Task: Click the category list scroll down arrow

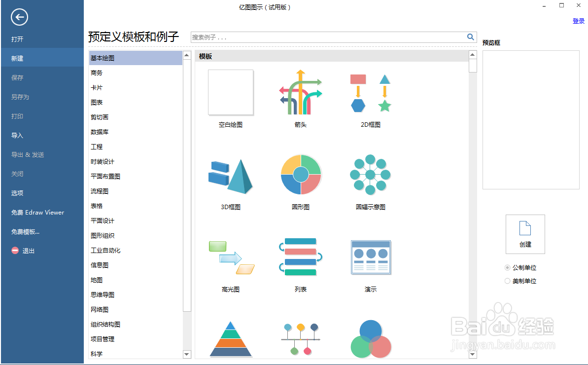Action: 187,354
